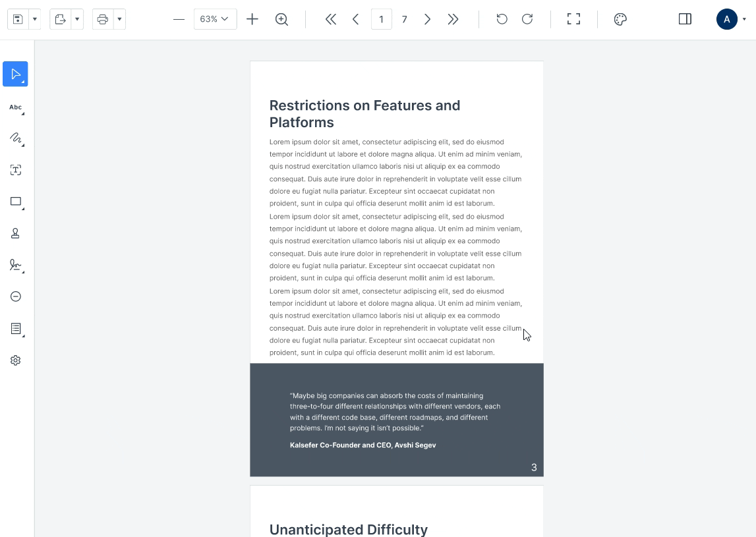
Task: Open the stamp tool
Action: pos(15,233)
